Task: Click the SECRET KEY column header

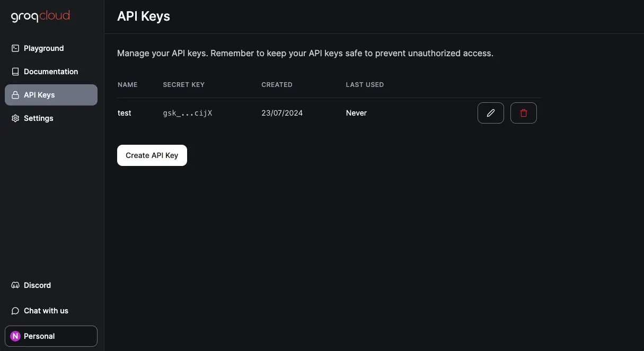Action: (183, 85)
